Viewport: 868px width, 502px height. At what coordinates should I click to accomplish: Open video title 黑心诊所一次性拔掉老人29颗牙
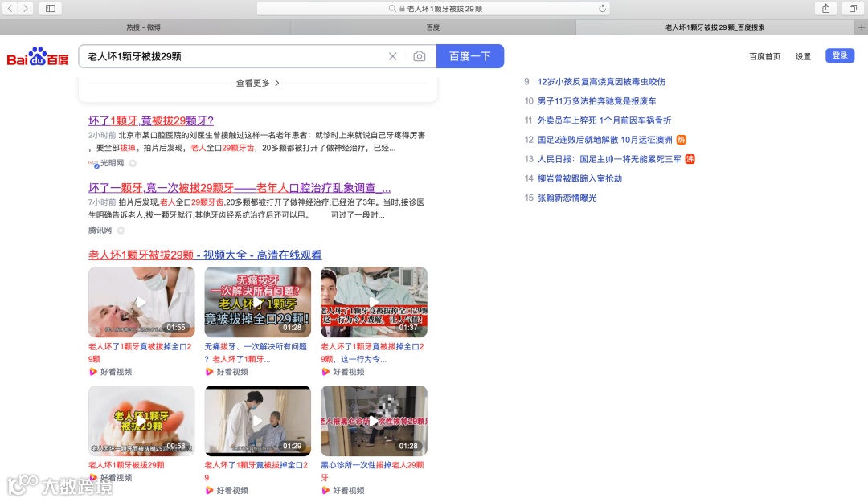point(373,471)
